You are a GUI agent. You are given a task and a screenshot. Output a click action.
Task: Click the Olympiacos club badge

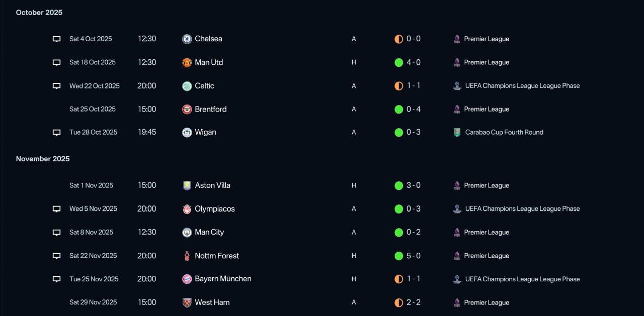187,209
